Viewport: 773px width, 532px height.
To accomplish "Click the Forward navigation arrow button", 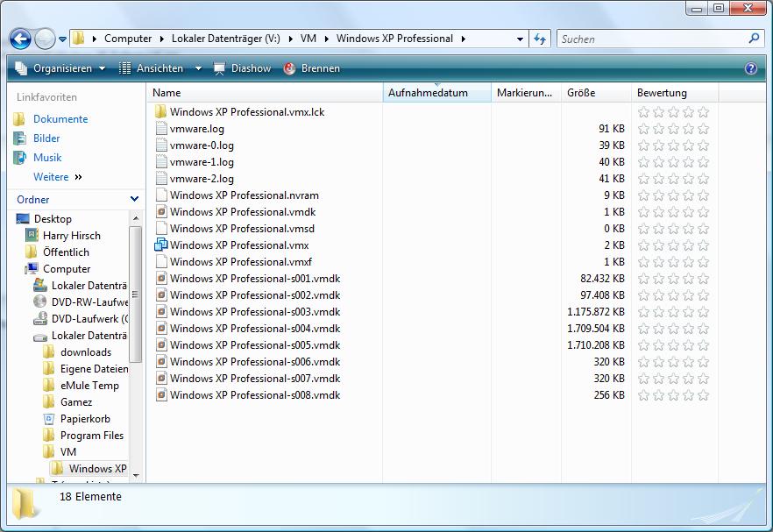I will point(45,39).
